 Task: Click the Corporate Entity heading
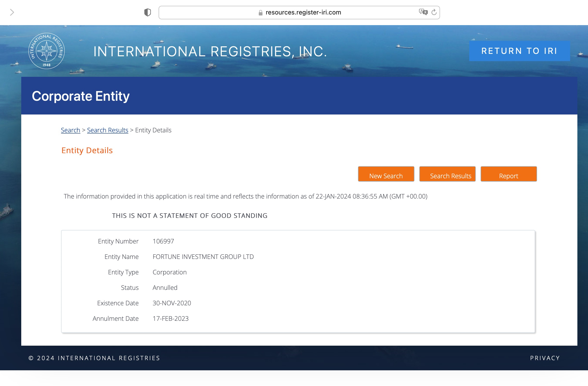tap(81, 96)
